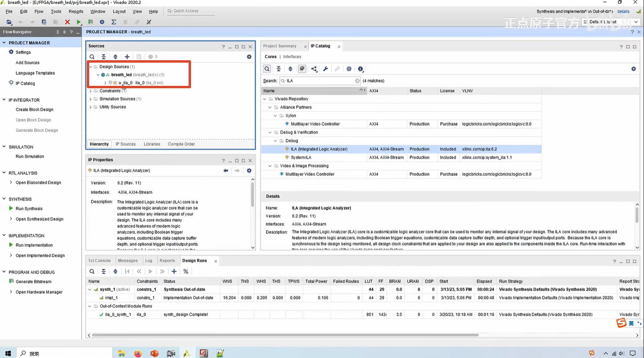644x358 pixels.
Task: Collapse all in Sources panel
Action: tap(103, 57)
